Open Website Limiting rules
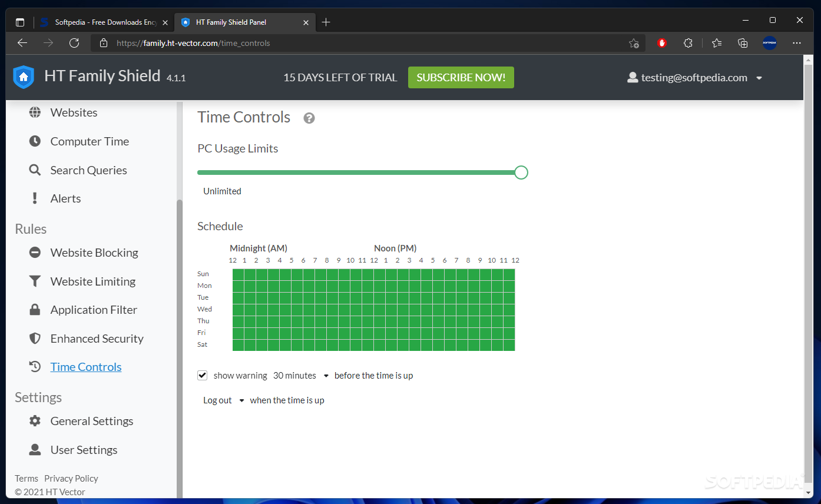This screenshot has height=504, width=821. pos(93,281)
